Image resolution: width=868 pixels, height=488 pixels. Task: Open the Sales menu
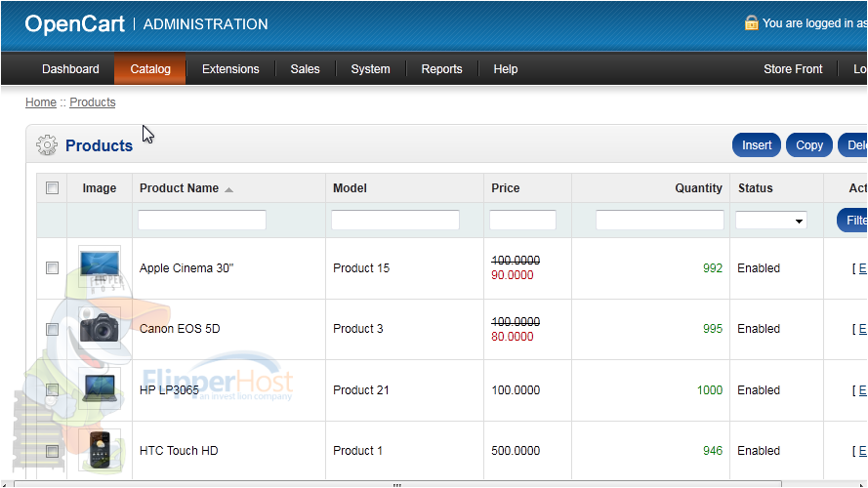[x=305, y=69]
